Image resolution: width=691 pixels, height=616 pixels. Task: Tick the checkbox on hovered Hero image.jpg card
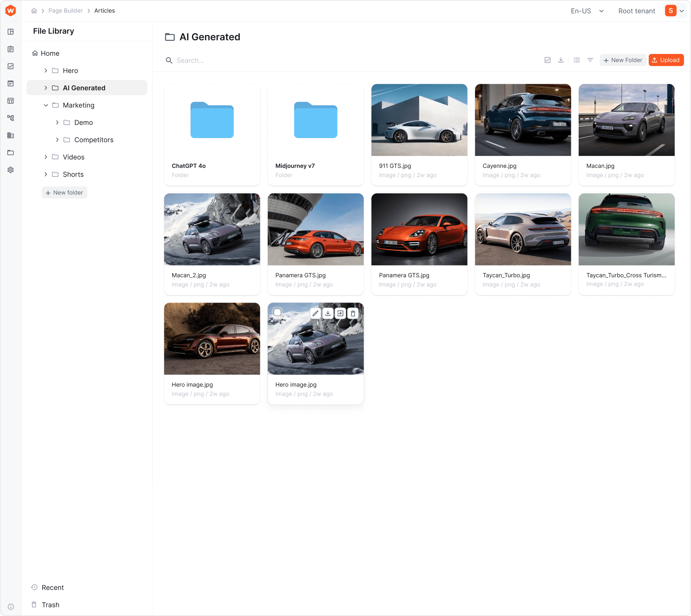277,312
